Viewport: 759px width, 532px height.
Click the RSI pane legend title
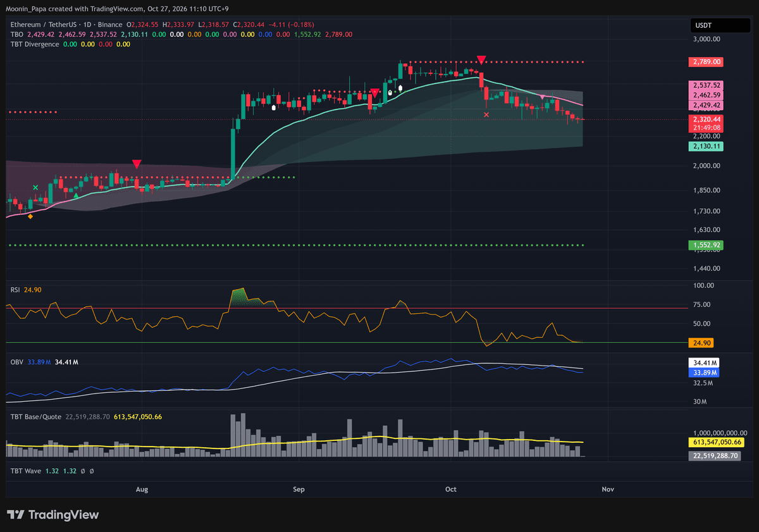(x=15, y=290)
